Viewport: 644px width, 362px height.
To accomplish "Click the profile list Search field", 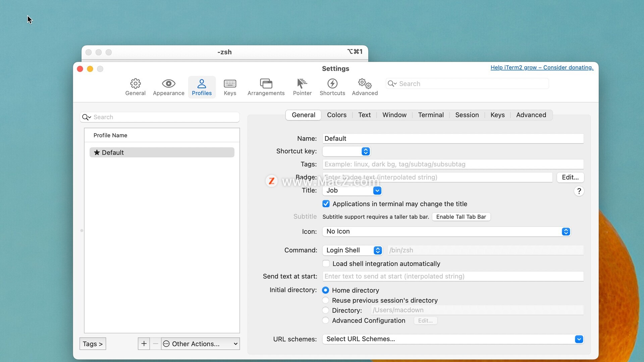I will (160, 117).
